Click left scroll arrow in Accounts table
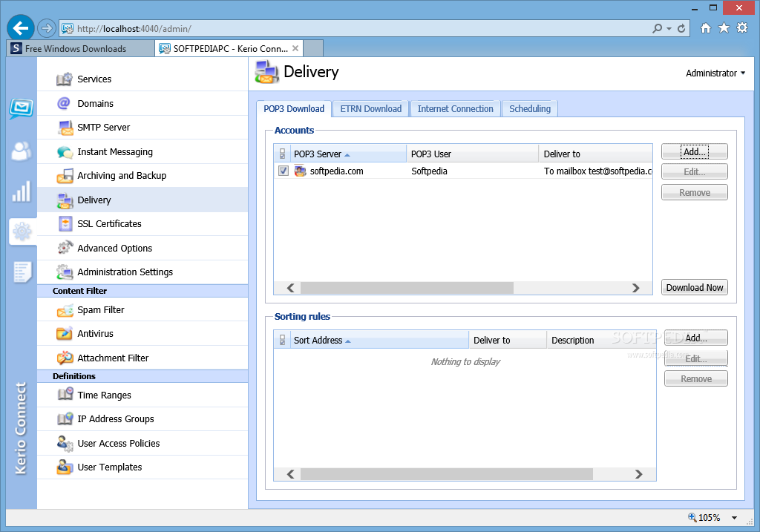 [290, 288]
